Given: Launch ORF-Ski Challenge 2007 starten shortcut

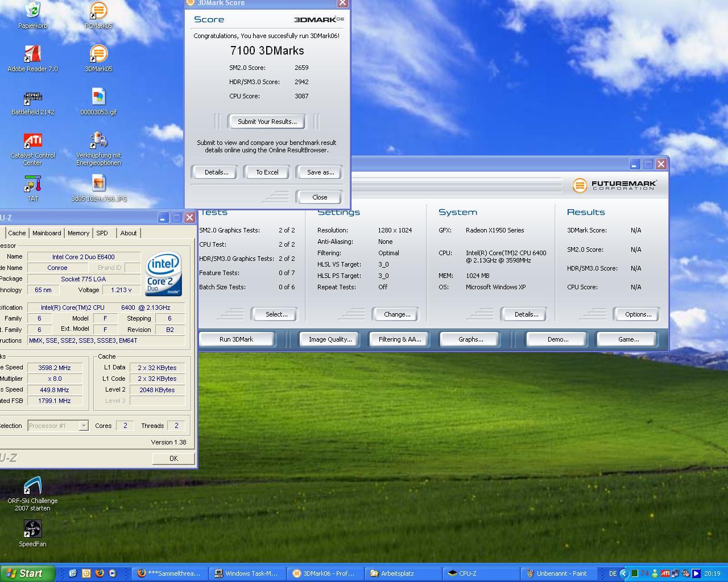Looking at the screenshot, I should pos(32,494).
